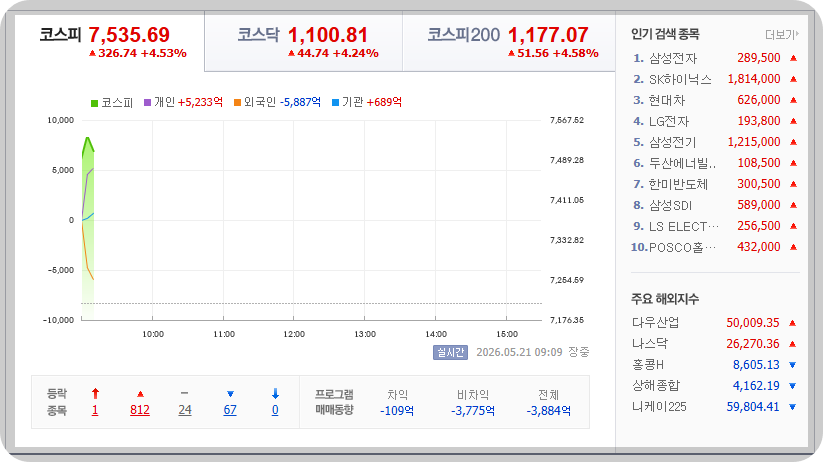Open LG전자 stock link
This screenshot has width=823, height=462.
click(x=669, y=121)
